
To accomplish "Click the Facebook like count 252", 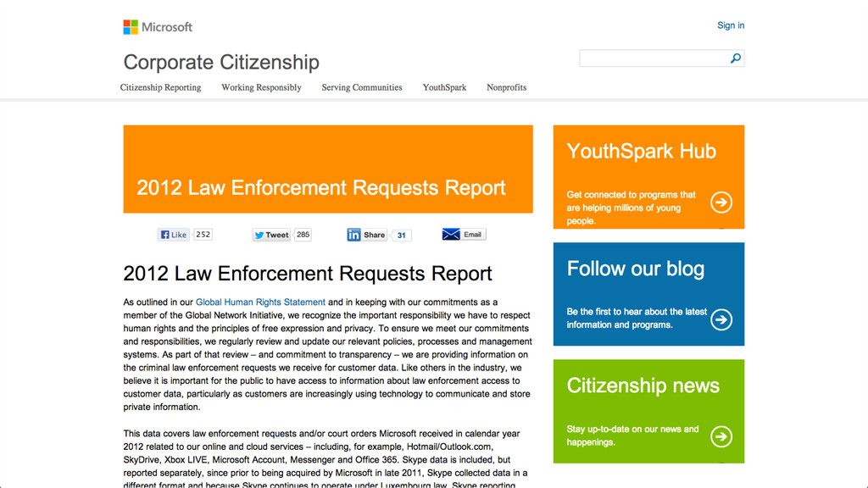I will tap(203, 235).
